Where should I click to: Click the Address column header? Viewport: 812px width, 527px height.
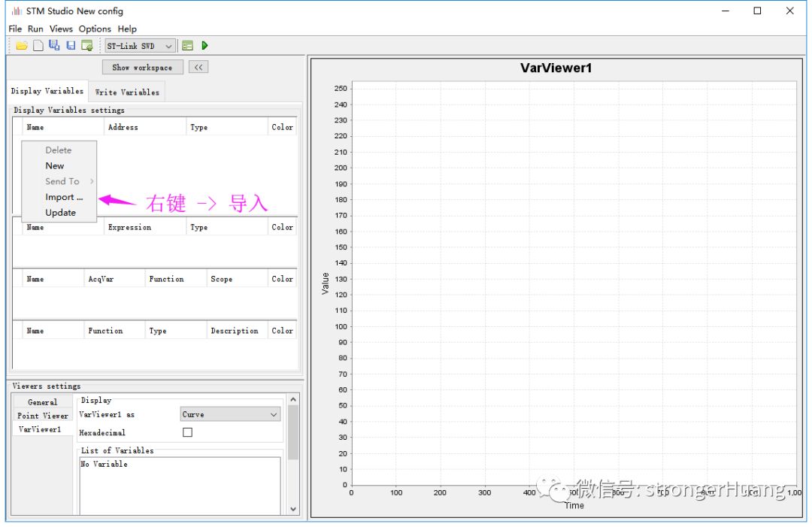(145, 127)
